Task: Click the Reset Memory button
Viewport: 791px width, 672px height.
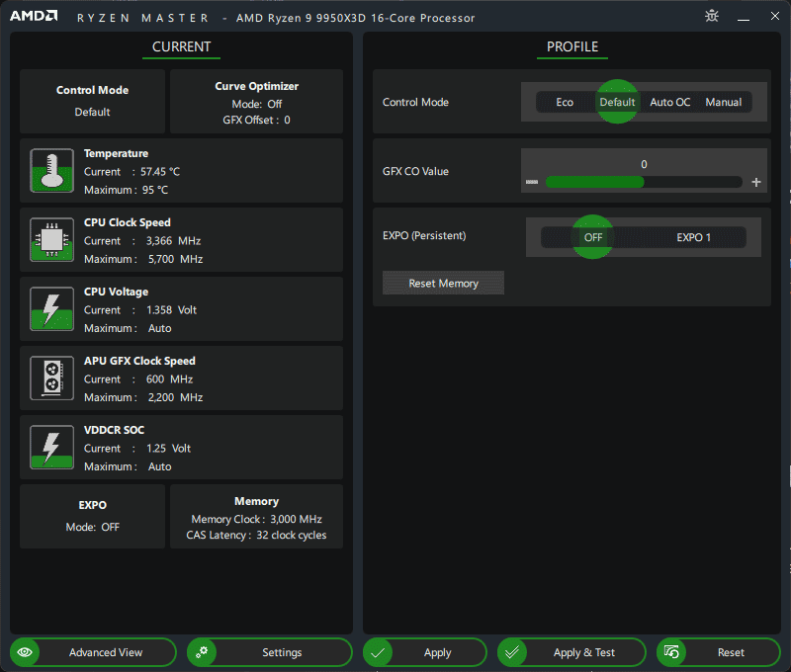Action: point(443,283)
